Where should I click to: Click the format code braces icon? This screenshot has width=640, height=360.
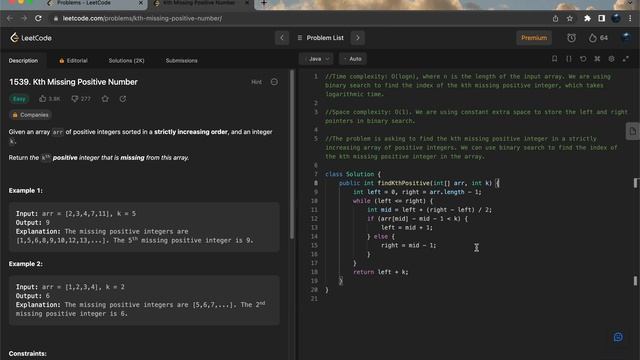[x=569, y=59]
